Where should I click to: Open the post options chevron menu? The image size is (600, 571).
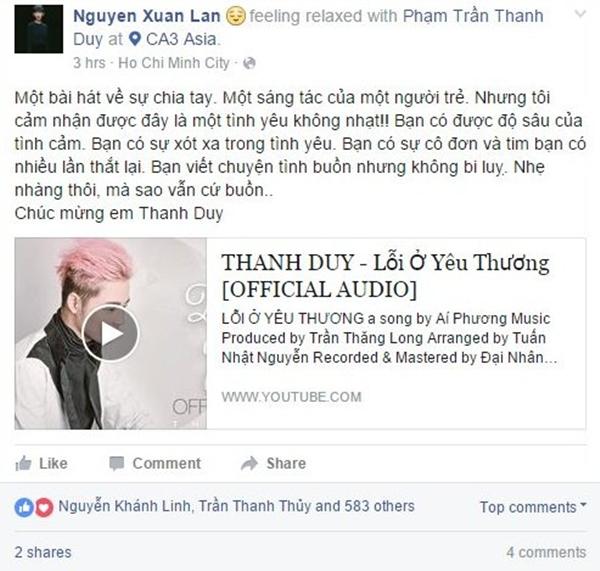click(580, 15)
